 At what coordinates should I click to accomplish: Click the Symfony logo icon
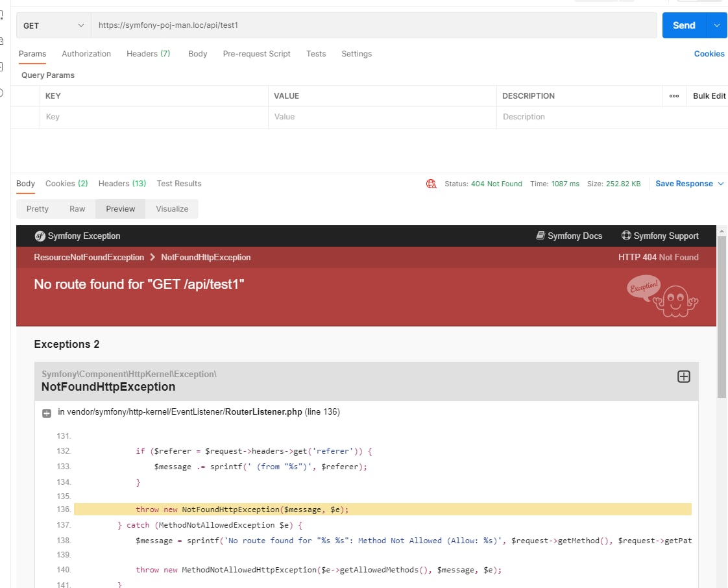pyautogui.click(x=40, y=236)
